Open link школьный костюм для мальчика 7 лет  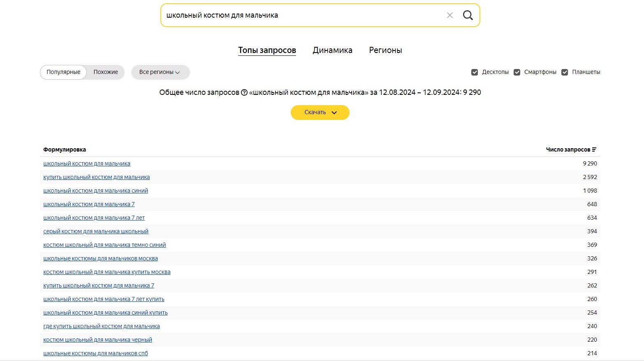(94, 218)
